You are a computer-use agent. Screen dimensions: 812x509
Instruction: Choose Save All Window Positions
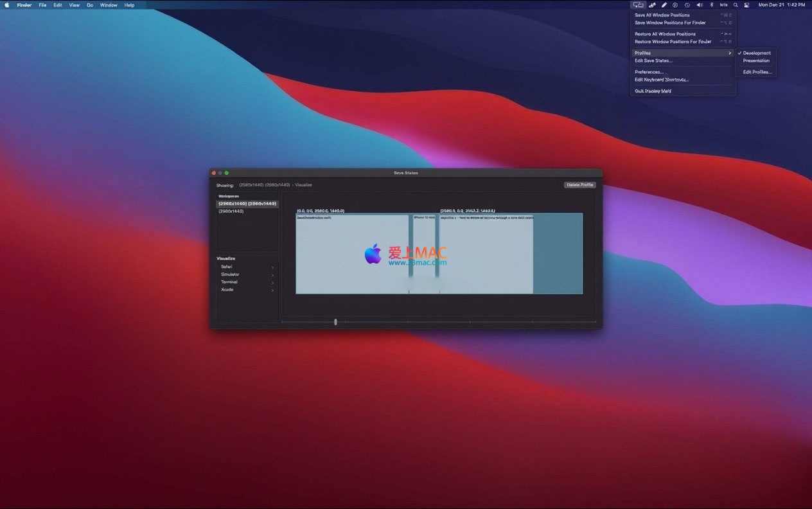tap(662, 15)
